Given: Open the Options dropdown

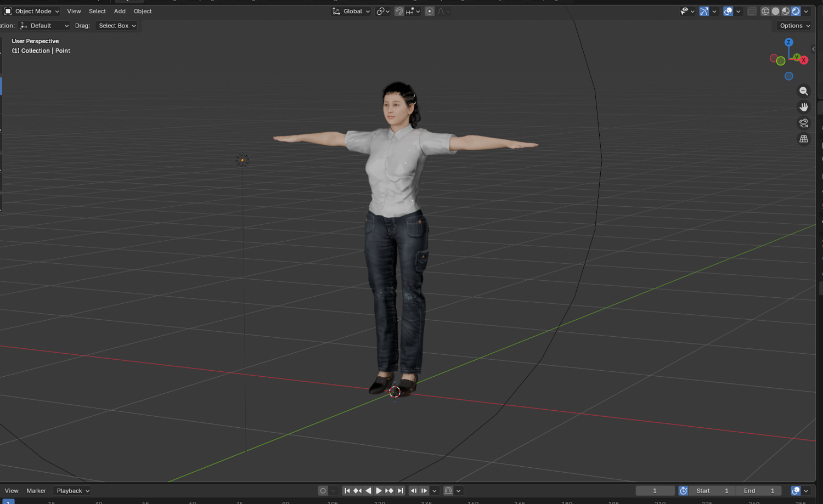Looking at the screenshot, I should (794, 26).
